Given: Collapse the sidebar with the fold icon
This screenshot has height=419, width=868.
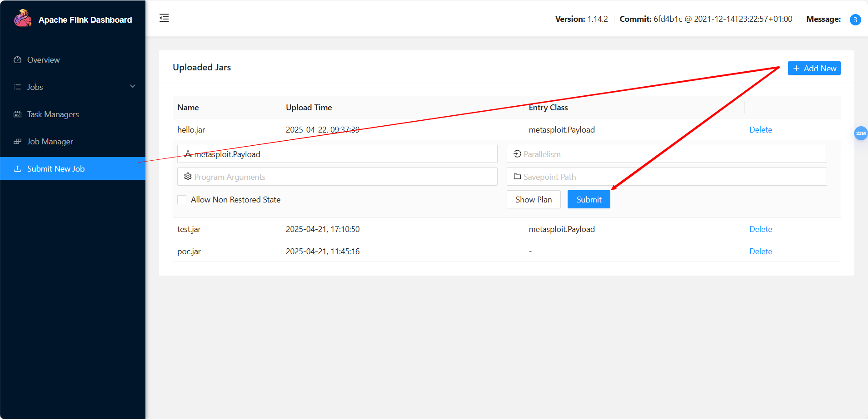Looking at the screenshot, I should [164, 18].
